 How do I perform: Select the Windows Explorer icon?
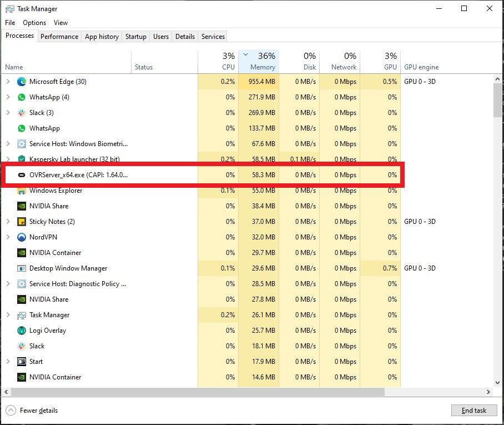[21, 191]
